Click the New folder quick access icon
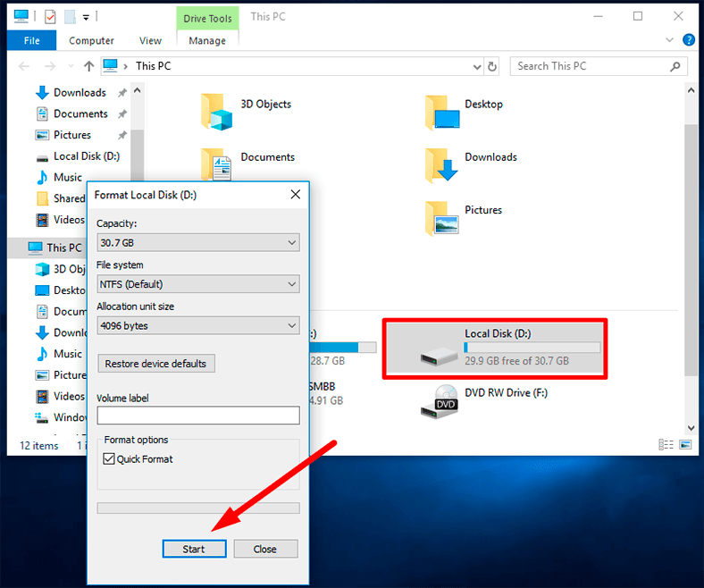The width and height of the screenshot is (704, 588). pos(70,17)
